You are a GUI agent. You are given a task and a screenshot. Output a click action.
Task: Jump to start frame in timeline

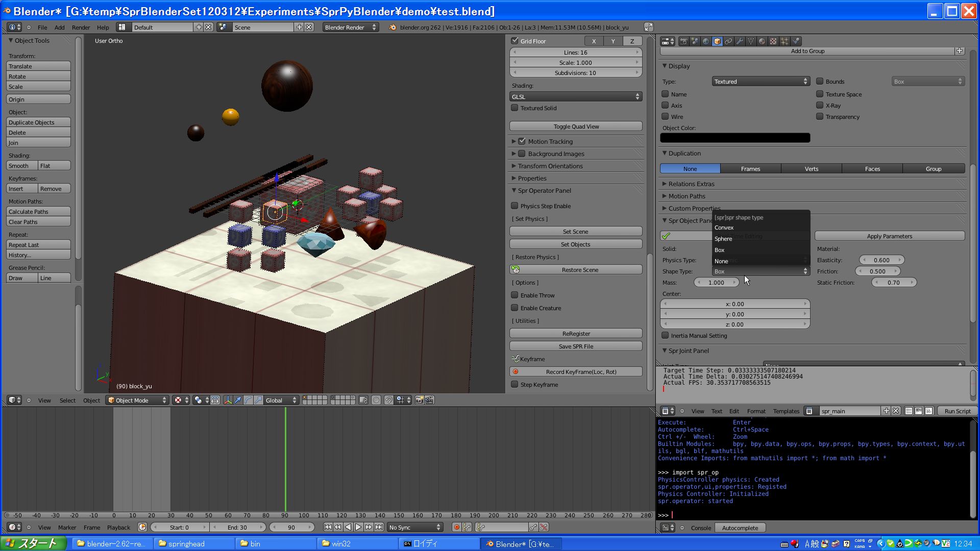coord(328,527)
